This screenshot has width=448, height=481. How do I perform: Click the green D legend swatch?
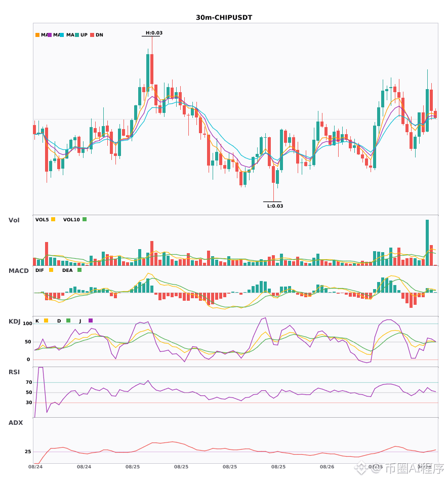pos(68,320)
